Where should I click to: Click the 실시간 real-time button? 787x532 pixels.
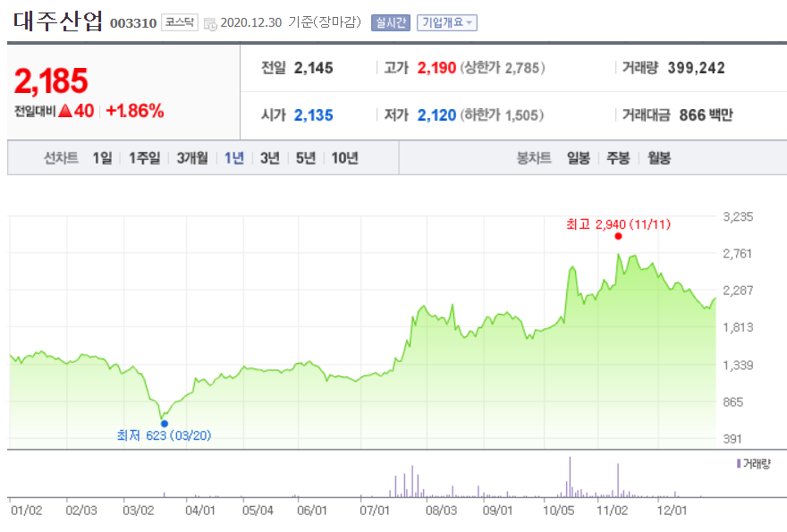click(x=391, y=22)
